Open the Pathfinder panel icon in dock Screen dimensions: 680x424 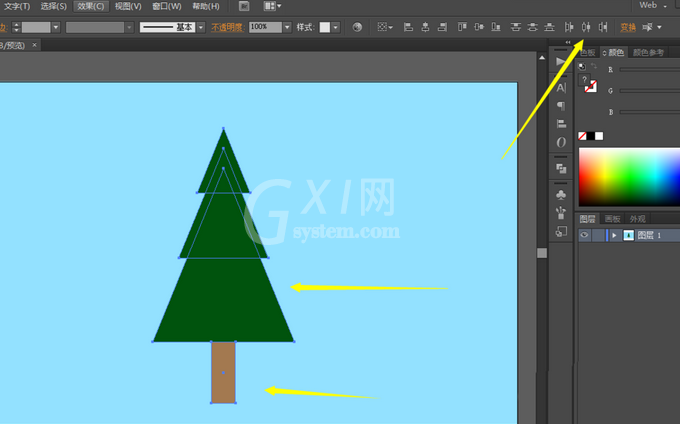[561, 168]
